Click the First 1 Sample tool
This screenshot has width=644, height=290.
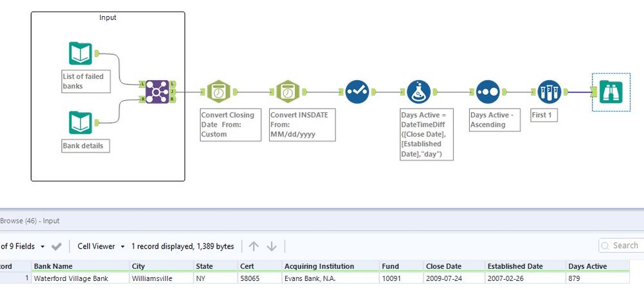click(x=549, y=92)
